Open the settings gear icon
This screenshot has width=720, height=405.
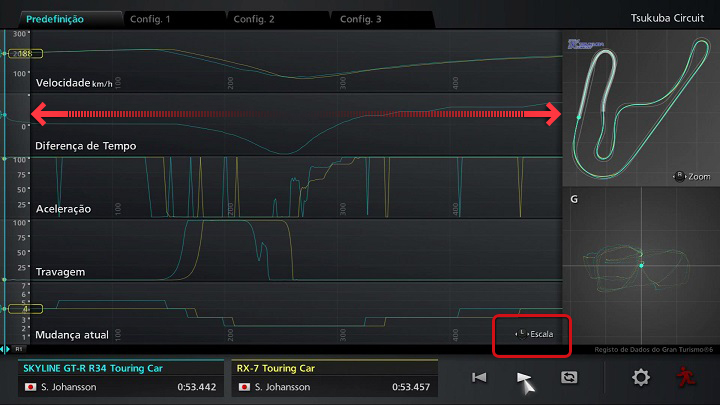tap(640, 377)
